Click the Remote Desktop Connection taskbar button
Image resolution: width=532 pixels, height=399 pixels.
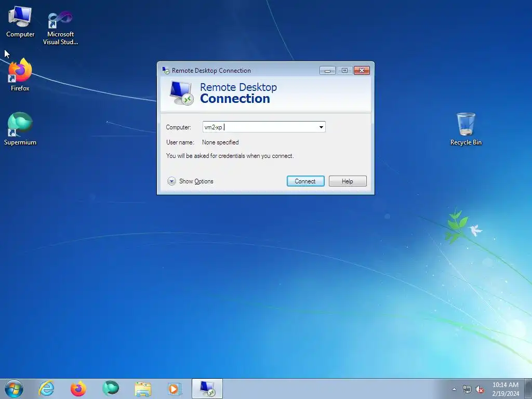[x=207, y=389]
